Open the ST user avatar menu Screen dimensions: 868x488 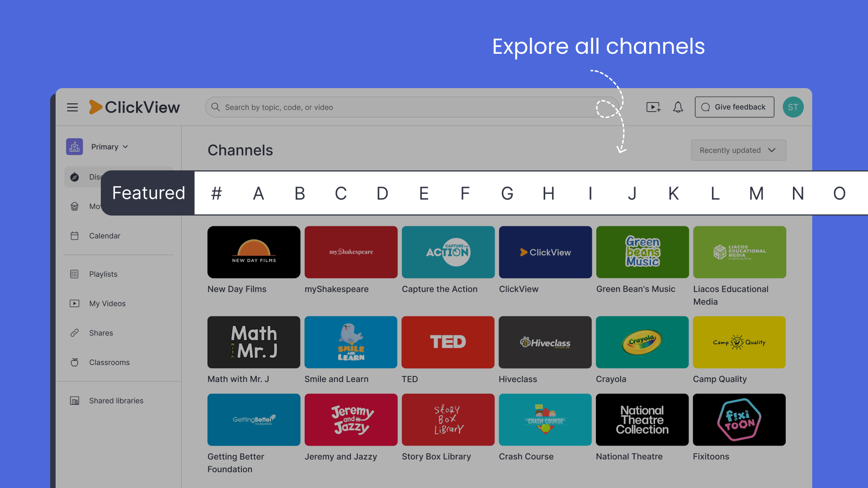(x=793, y=107)
